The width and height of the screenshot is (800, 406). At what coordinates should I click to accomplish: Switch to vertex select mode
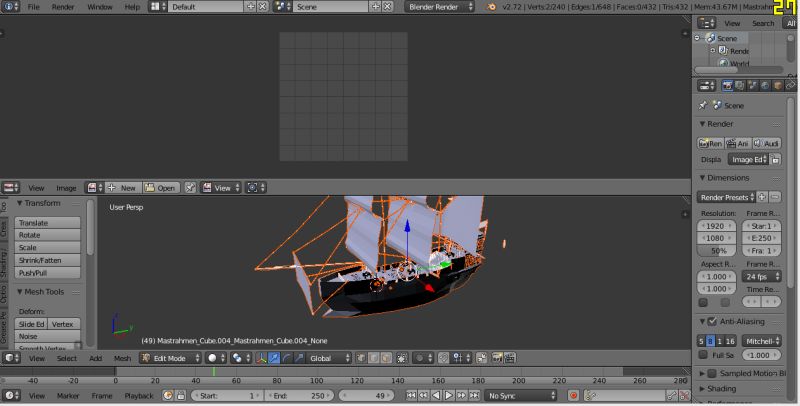coord(361,358)
